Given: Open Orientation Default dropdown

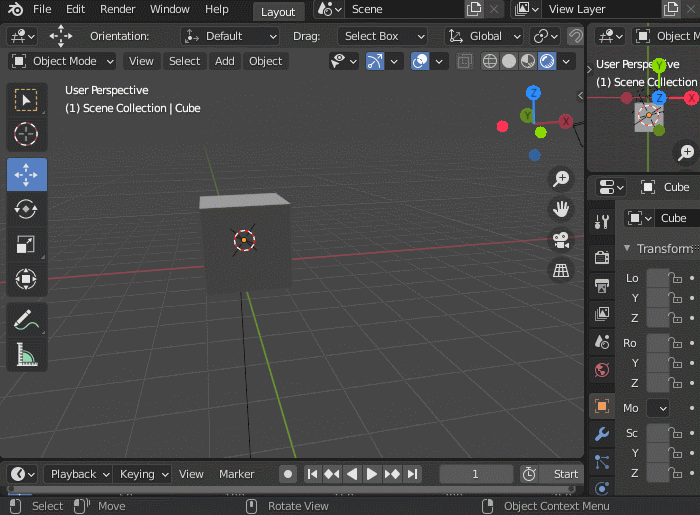Looking at the screenshot, I should point(230,36).
